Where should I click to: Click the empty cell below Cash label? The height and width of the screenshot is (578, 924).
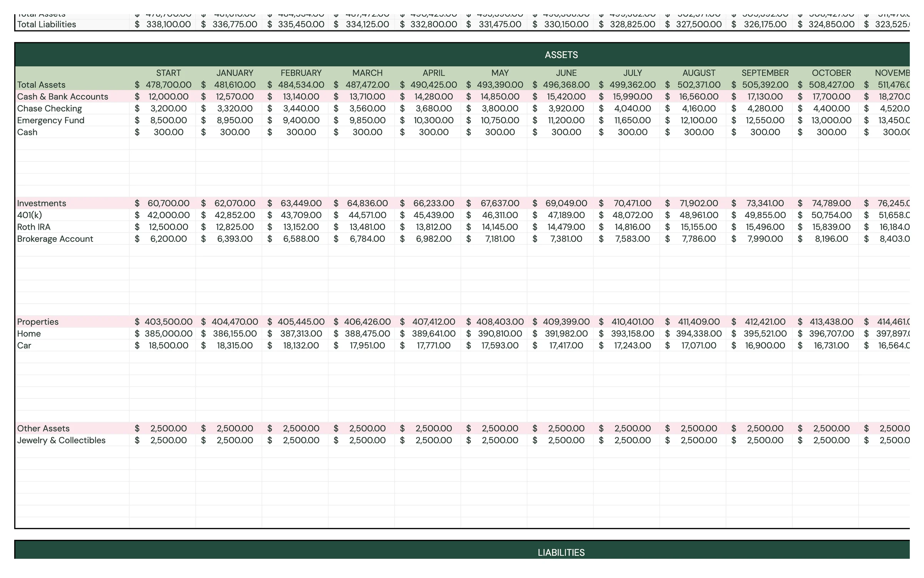point(72,144)
